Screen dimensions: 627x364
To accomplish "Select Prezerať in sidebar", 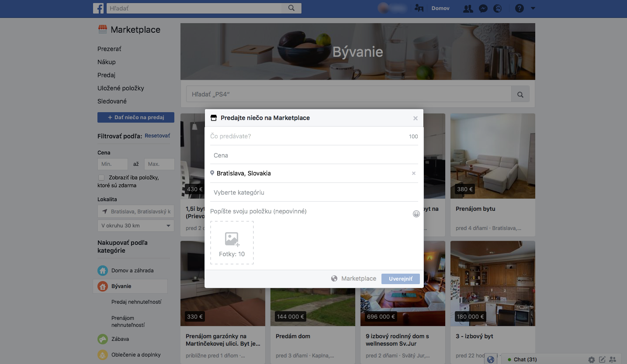I will coord(109,49).
